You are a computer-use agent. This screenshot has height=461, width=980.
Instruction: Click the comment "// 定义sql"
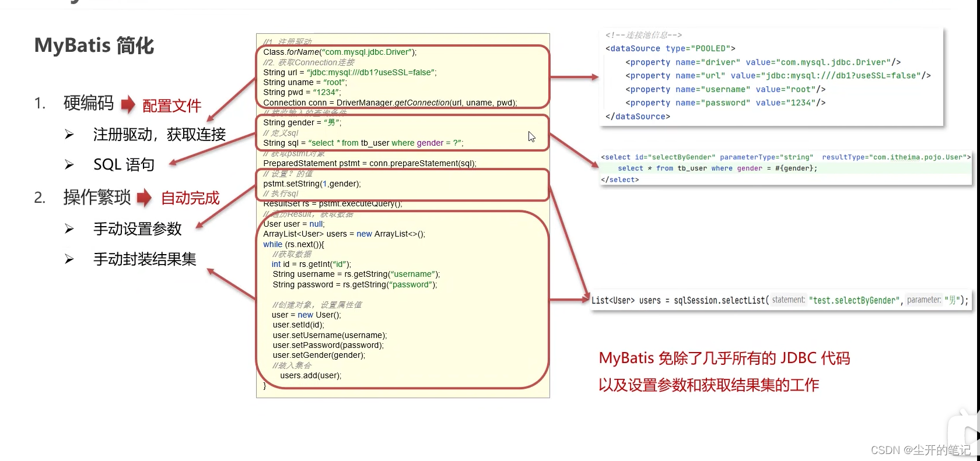point(281,133)
